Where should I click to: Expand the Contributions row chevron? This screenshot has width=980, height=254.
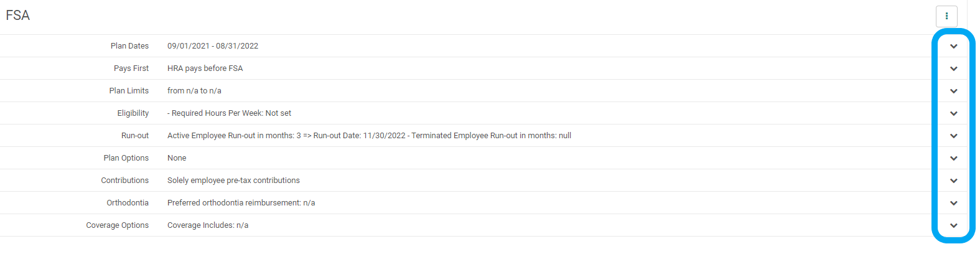(x=953, y=181)
